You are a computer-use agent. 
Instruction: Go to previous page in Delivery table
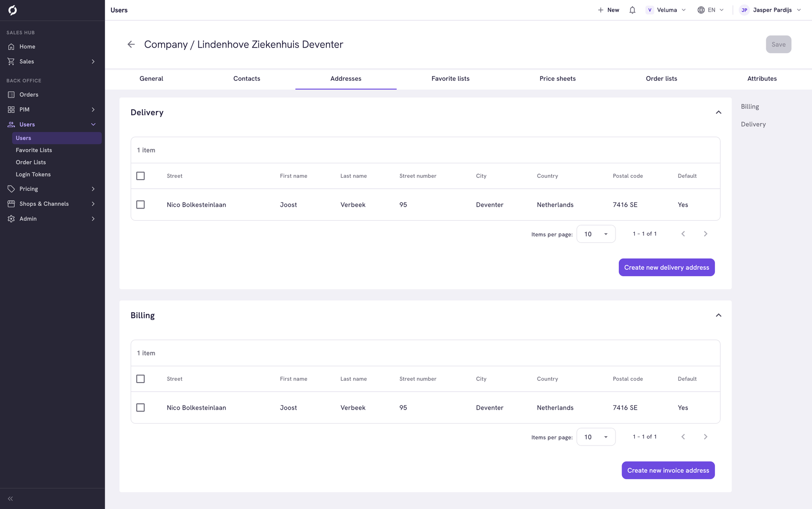[x=683, y=234]
